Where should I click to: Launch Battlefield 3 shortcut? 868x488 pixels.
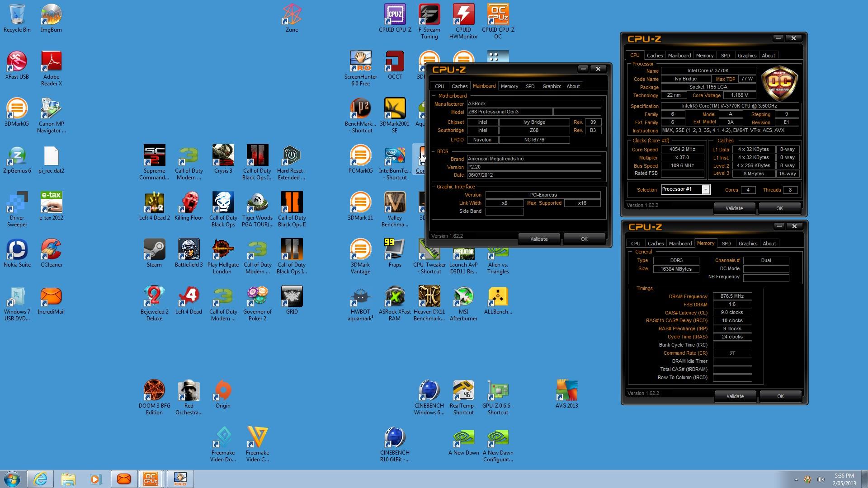[189, 253]
